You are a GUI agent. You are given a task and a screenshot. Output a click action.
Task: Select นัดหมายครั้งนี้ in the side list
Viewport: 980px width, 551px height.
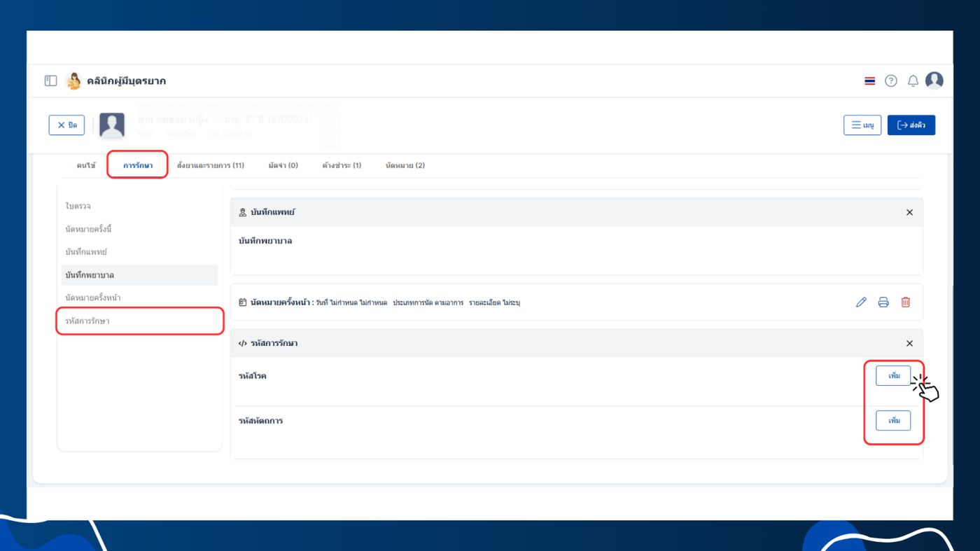pyautogui.click(x=140, y=229)
